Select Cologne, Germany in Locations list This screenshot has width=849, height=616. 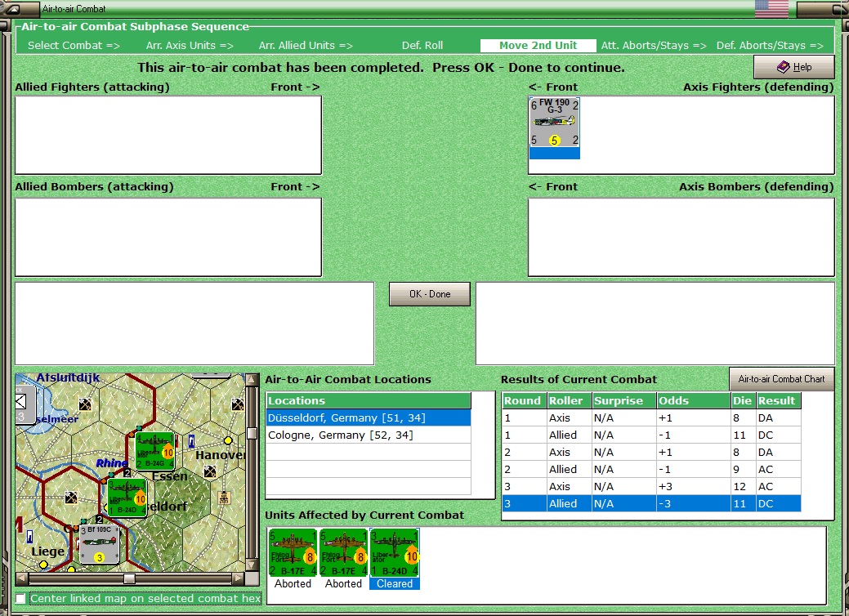[x=340, y=435]
